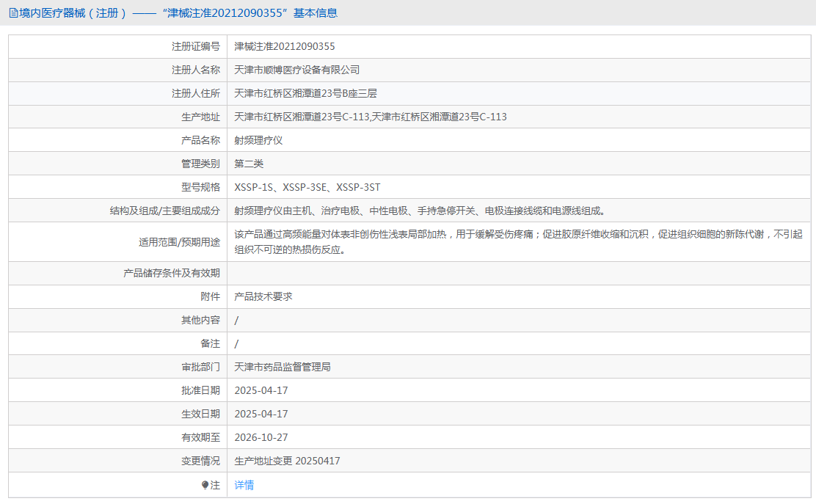Click the document icon beside page title
The height and width of the screenshot is (504, 816).
click(13, 13)
